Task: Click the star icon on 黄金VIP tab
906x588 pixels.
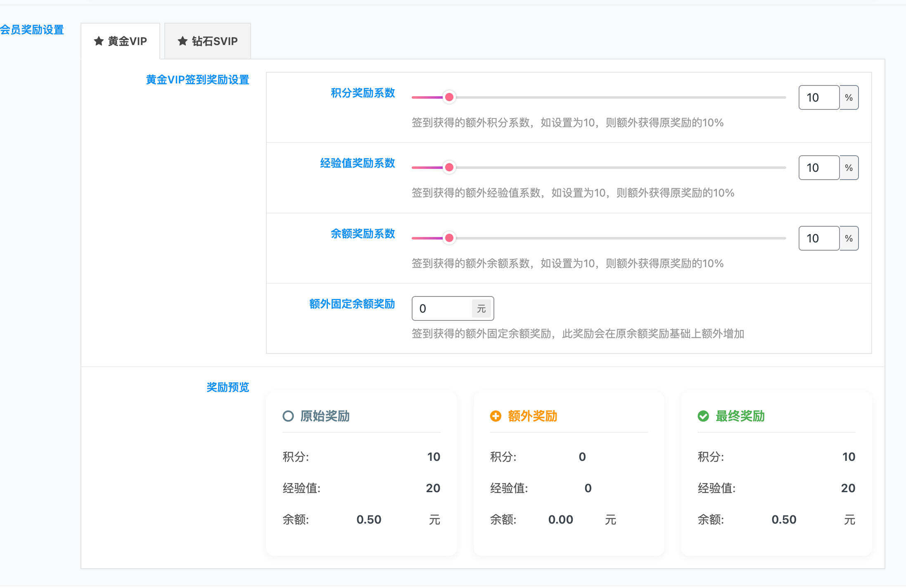Action: coord(98,41)
